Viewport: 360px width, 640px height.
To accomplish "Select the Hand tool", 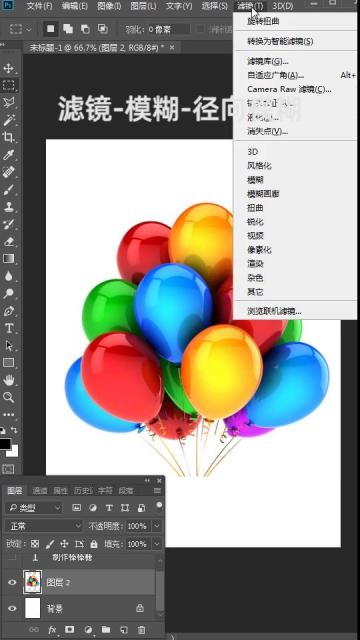I will pos(9,380).
